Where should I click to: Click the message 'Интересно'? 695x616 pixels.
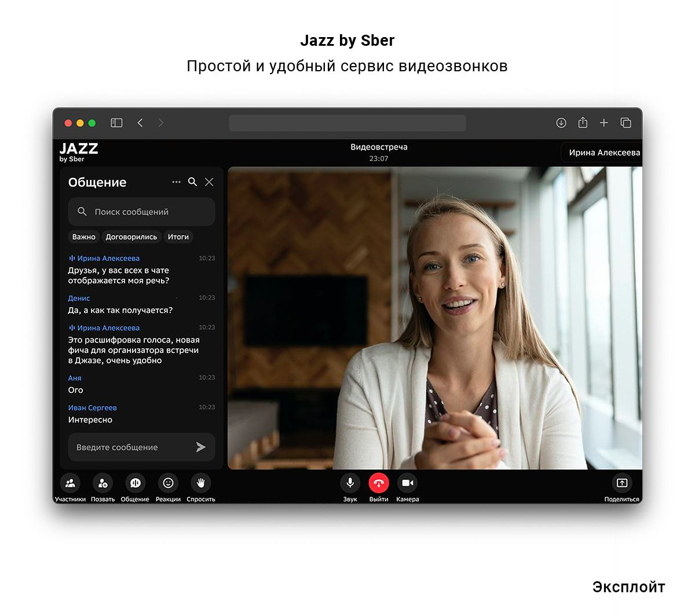click(x=90, y=420)
